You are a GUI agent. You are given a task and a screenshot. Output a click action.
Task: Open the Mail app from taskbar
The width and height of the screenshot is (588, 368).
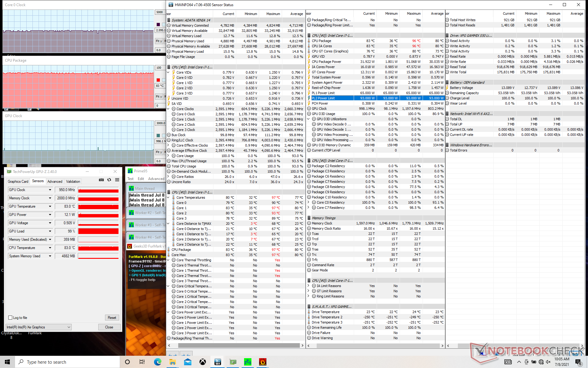click(x=187, y=362)
